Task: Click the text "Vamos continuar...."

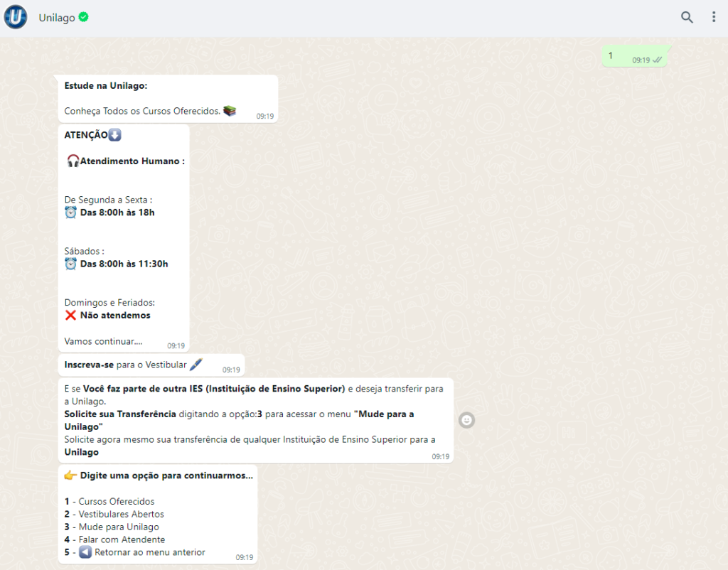Action: 103,342
